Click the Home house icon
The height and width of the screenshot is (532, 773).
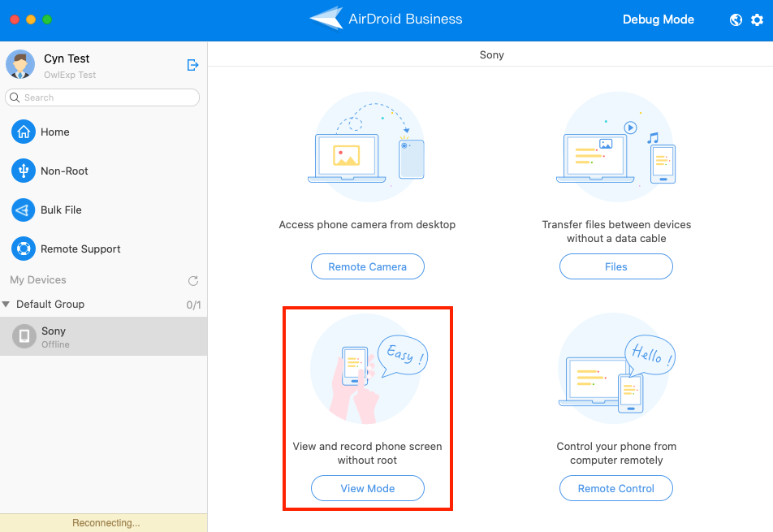pos(24,132)
